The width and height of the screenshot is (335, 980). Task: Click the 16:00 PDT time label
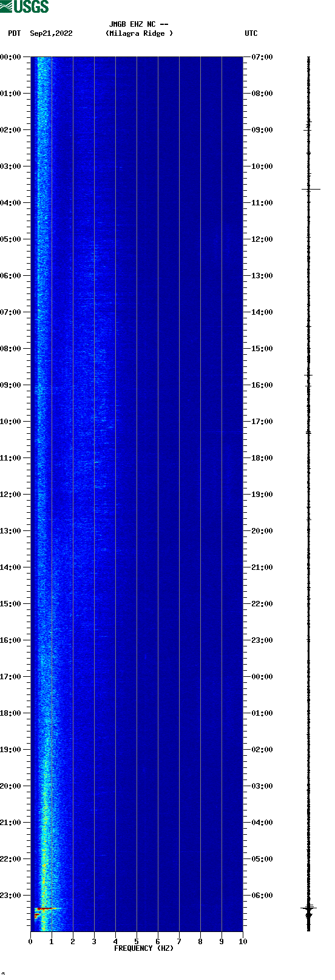10,640
